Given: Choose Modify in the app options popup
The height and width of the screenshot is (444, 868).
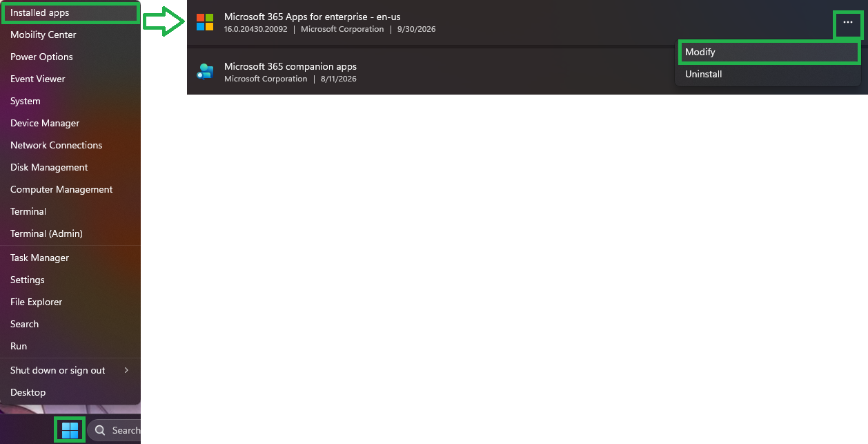Looking at the screenshot, I should (768, 52).
